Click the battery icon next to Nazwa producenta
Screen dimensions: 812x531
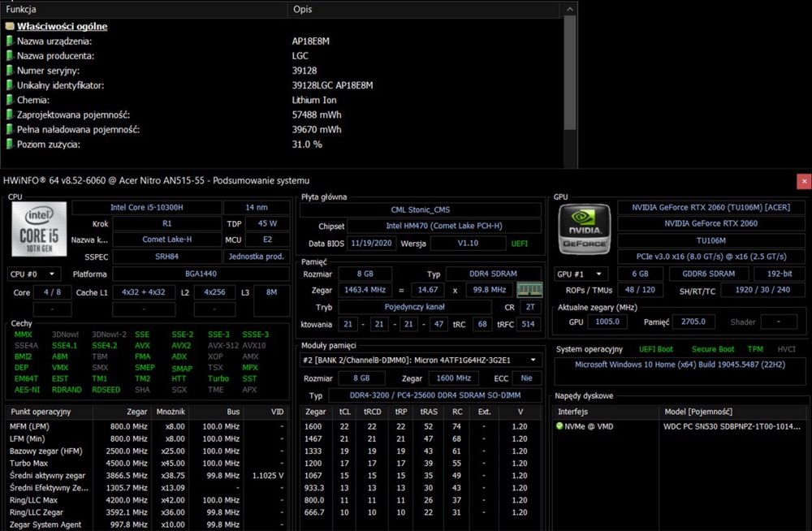tap(9, 55)
